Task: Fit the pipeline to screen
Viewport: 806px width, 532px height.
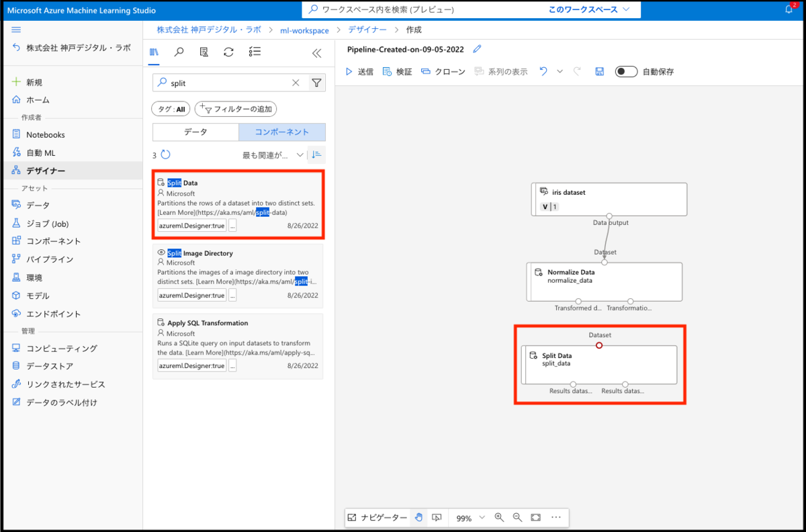Action: tap(535, 517)
